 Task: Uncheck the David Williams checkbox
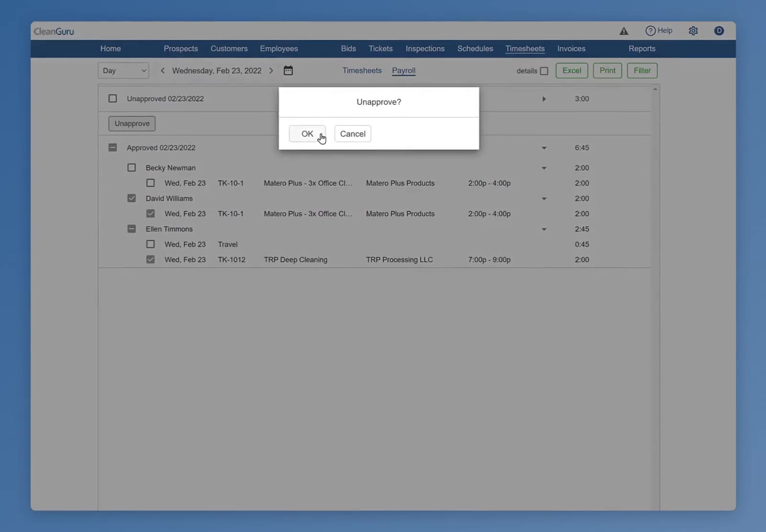(131, 198)
